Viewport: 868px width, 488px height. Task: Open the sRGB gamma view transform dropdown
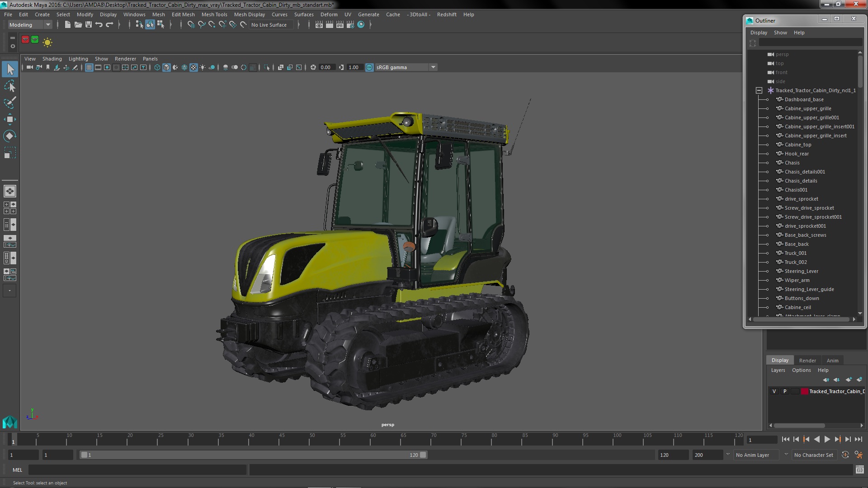pyautogui.click(x=406, y=67)
